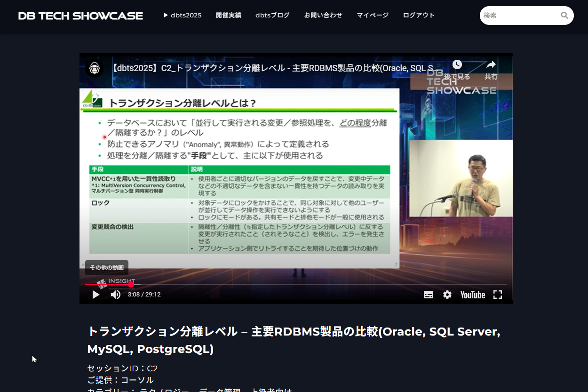This screenshot has height=392, width=588.
Task: Click the Share arrow icon
Action: click(491, 64)
